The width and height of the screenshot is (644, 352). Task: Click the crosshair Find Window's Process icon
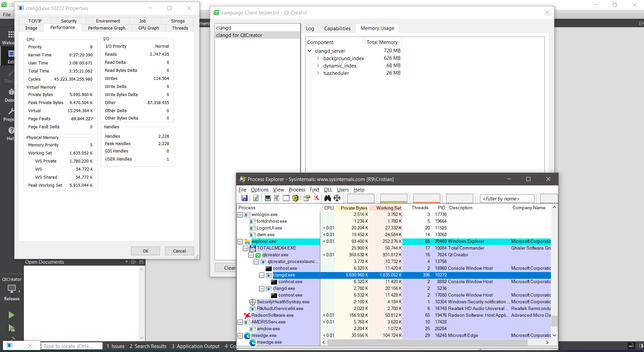(337, 198)
